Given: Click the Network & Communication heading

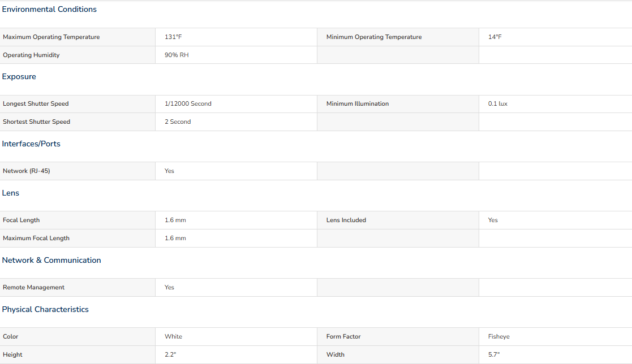Looking at the screenshot, I should point(51,261).
